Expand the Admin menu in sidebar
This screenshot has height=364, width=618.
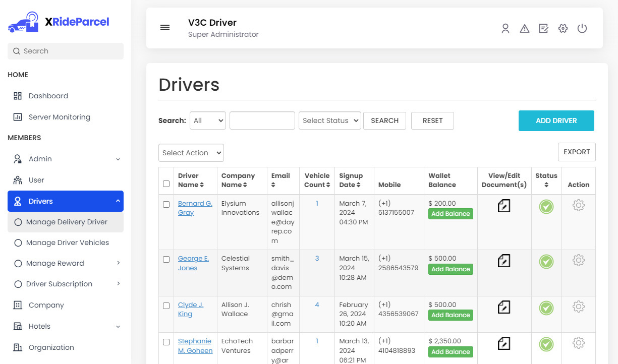coord(66,159)
